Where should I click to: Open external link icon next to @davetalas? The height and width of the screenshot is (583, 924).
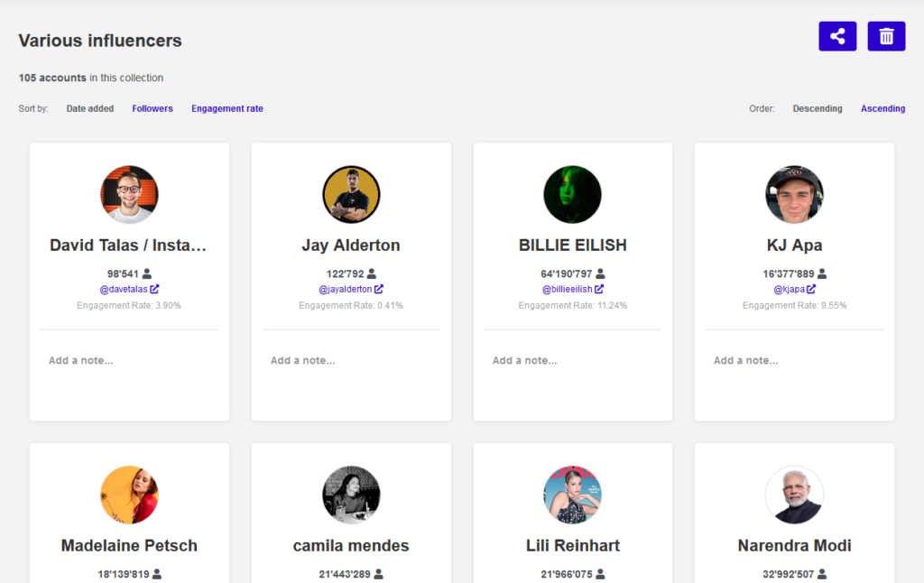pyautogui.click(x=154, y=289)
